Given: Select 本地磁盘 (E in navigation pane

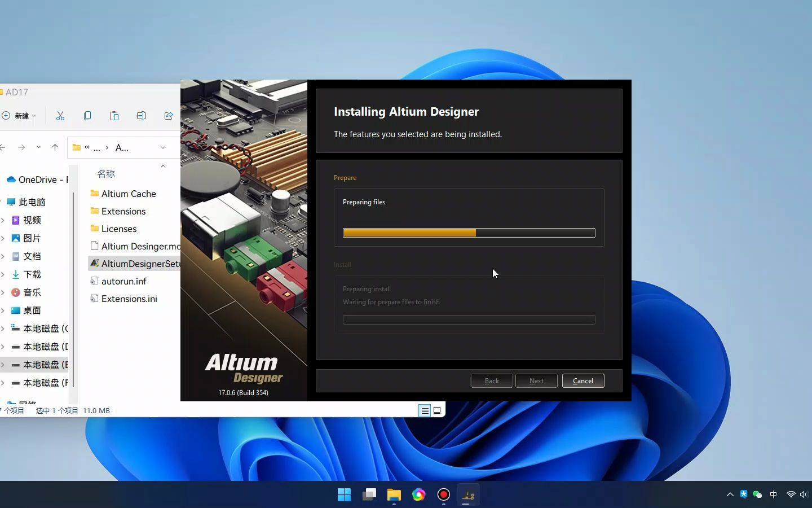Looking at the screenshot, I should 39,365.
